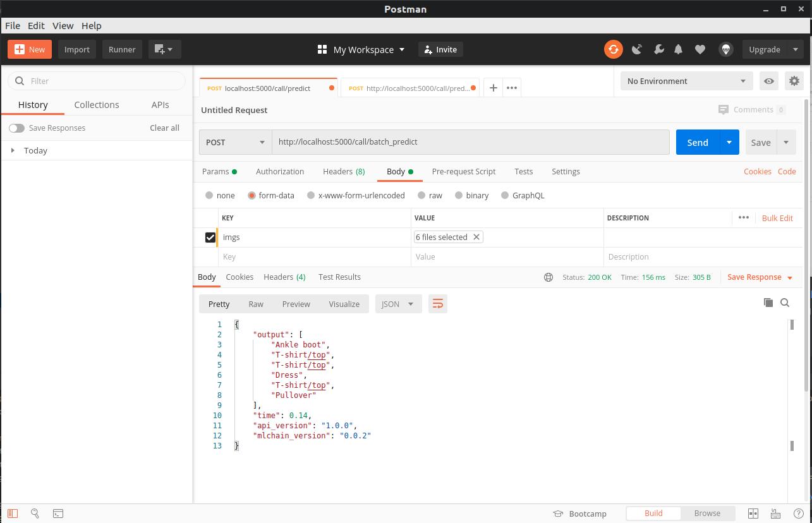Click the blue Send button

pos(698,142)
